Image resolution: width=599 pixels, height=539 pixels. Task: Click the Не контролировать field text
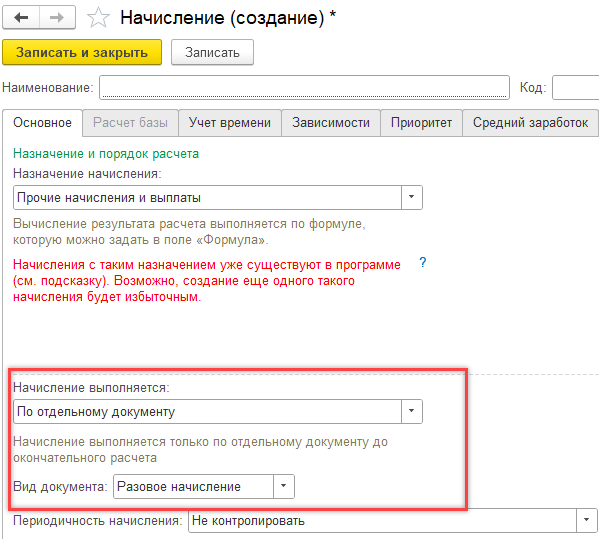pos(248,520)
